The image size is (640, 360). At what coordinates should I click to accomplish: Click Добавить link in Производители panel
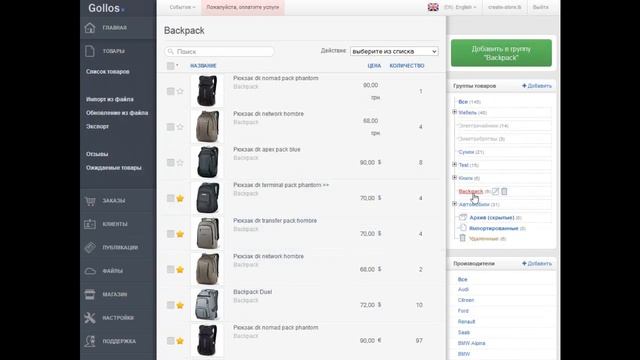pos(537,264)
